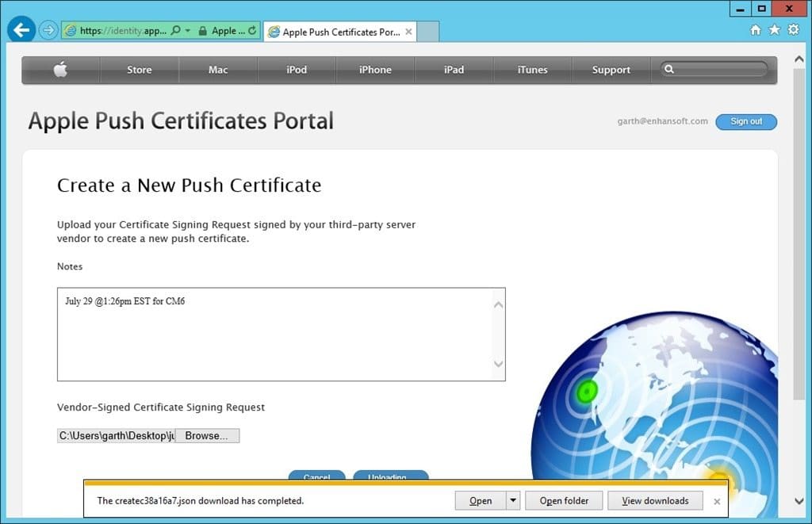Click garth@enhansoft.com account text

tap(662, 121)
